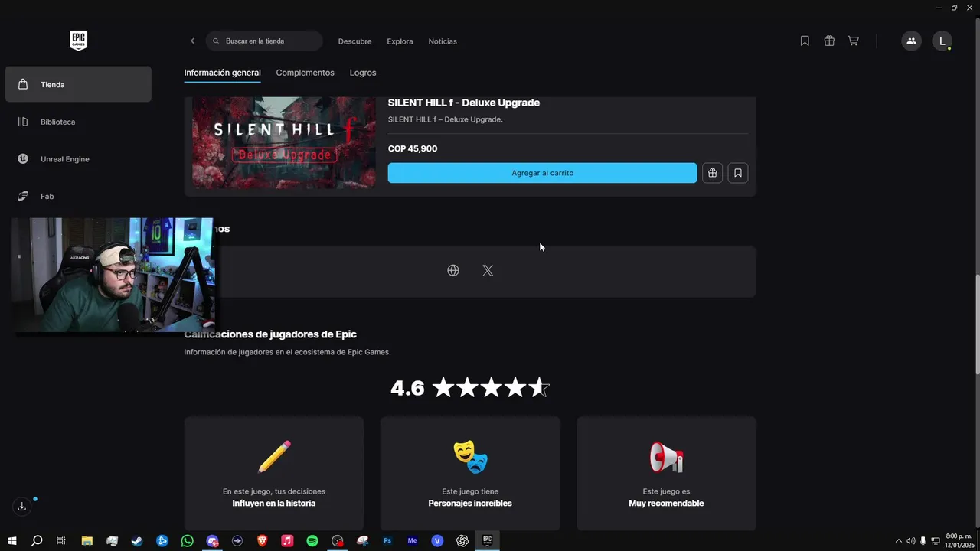
Task: Click the Buscar en la tienda search field
Action: [264, 41]
